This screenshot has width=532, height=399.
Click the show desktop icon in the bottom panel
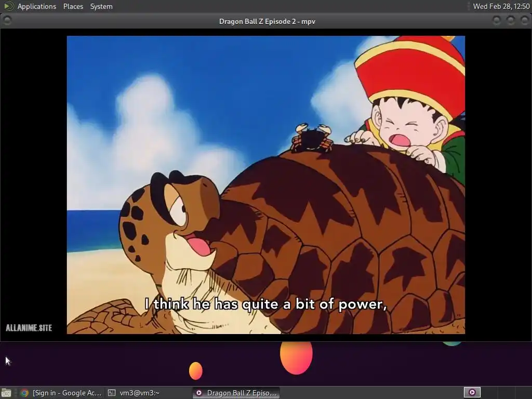[x=6, y=393]
